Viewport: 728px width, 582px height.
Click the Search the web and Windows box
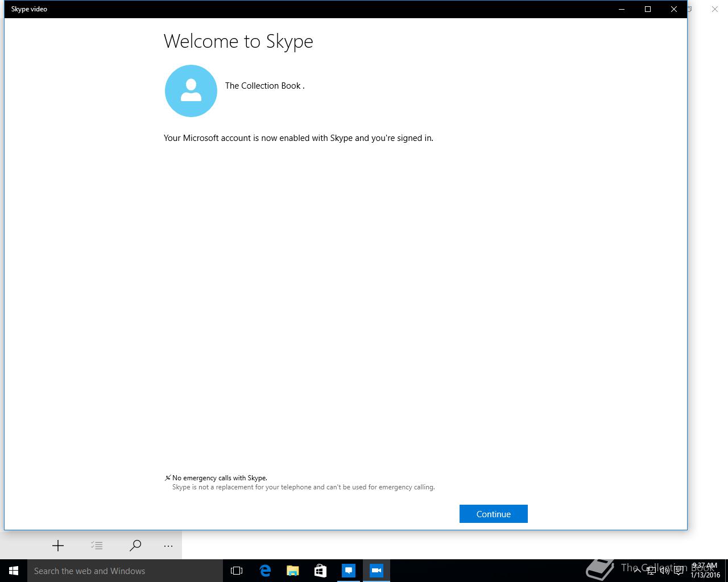125,571
